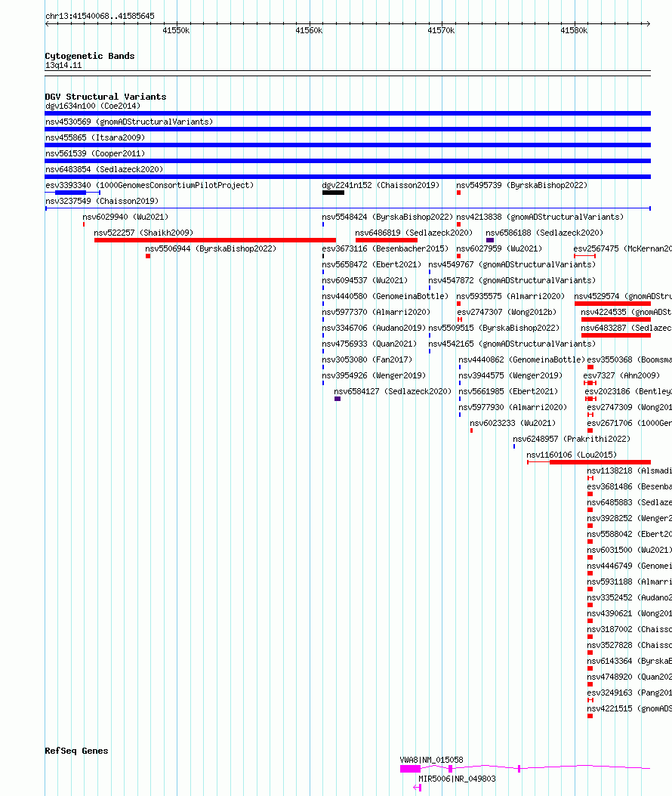Click the chr13:41540068..41585645 region label
This screenshot has width=672, height=796.
100,17
